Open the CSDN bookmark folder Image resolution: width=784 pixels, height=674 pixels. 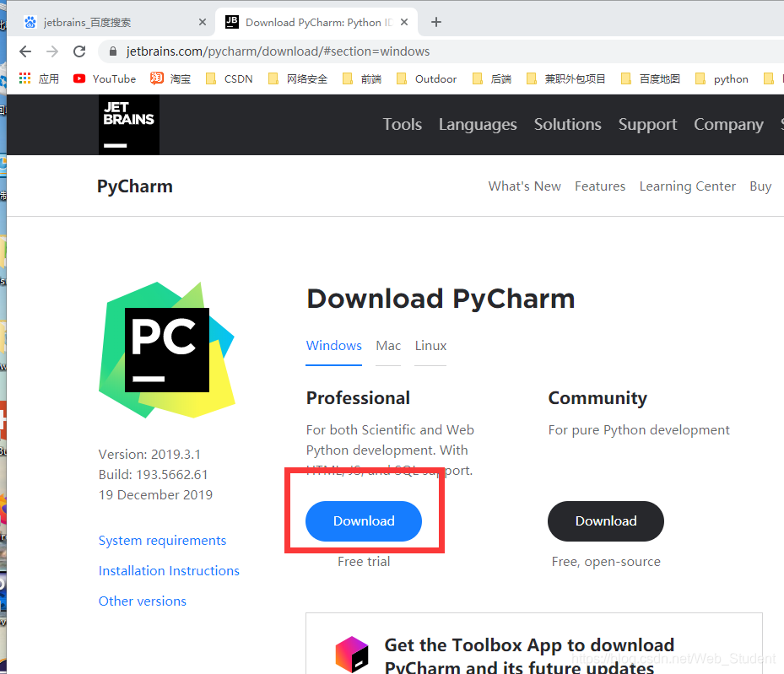pyautogui.click(x=230, y=78)
